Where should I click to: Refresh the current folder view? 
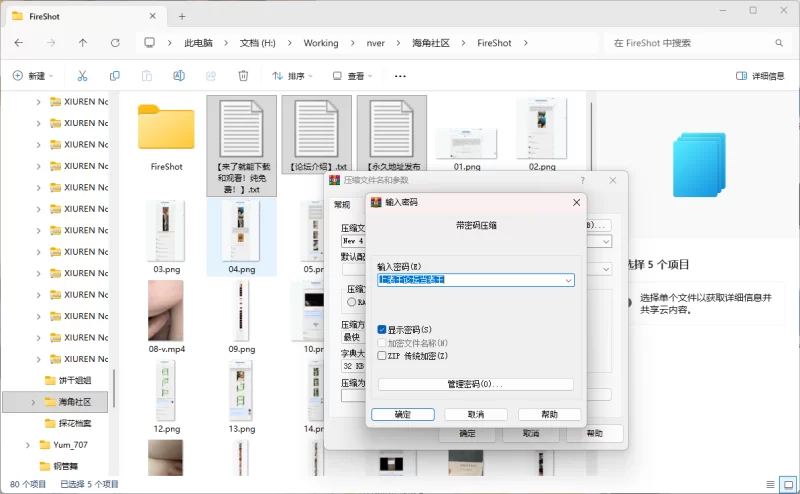click(x=115, y=43)
